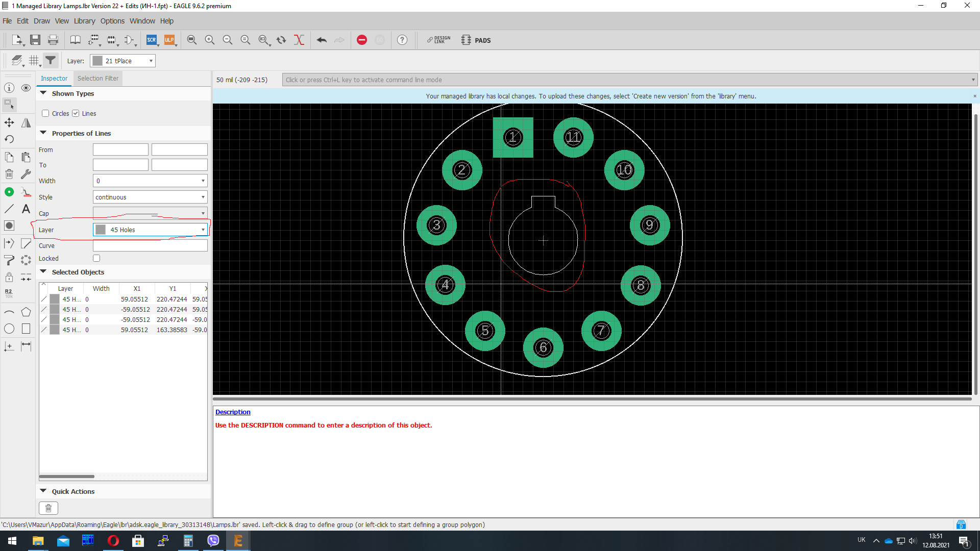Open the Style continuous dropdown
Image resolution: width=980 pixels, height=551 pixels.
(150, 197)
